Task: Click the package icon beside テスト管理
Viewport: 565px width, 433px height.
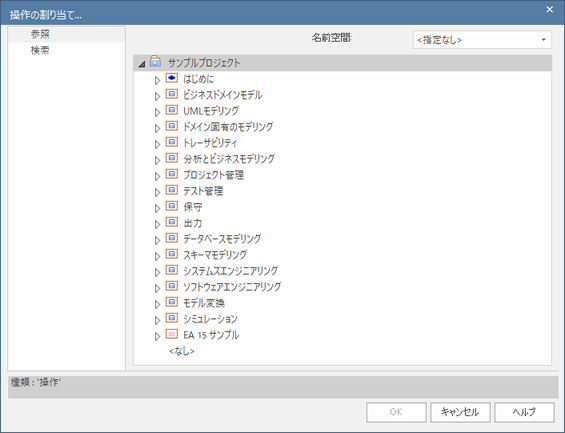Action: [x=172, y=190]
